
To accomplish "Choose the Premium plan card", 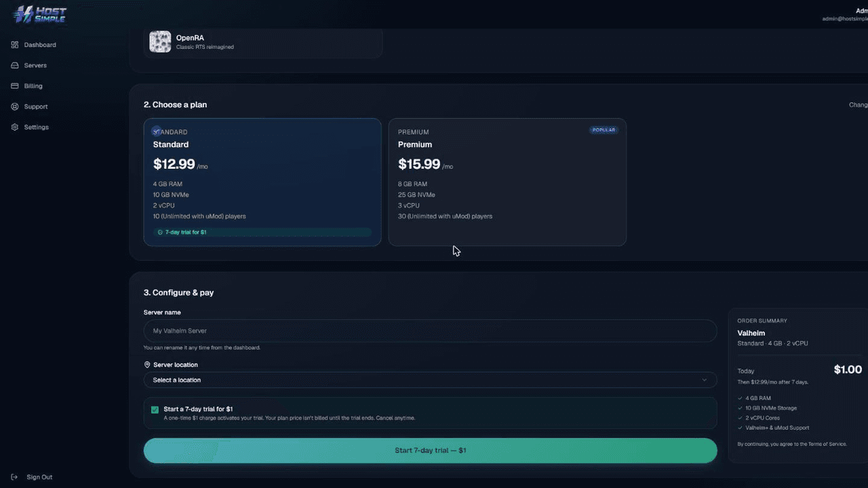I will (507, 182).
